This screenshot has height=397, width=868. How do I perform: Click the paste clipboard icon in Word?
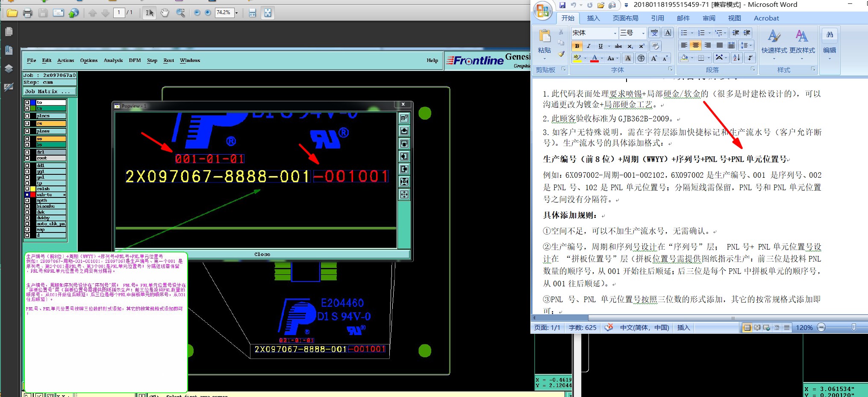point(544,36)
